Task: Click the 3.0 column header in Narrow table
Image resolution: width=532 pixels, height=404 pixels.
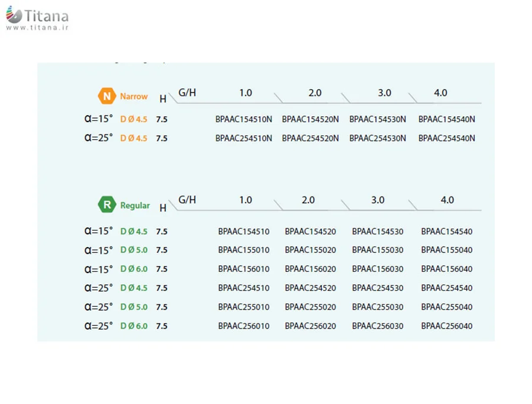Action: [384, 93]
